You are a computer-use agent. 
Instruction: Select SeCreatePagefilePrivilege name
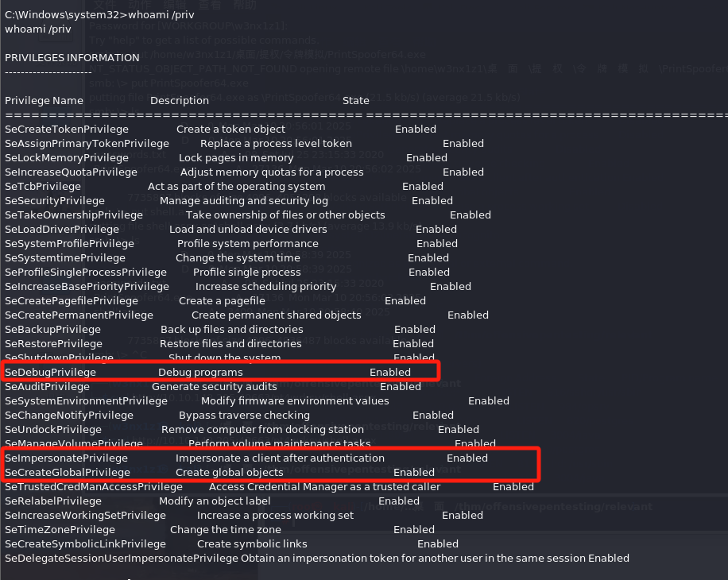point(72,301)
